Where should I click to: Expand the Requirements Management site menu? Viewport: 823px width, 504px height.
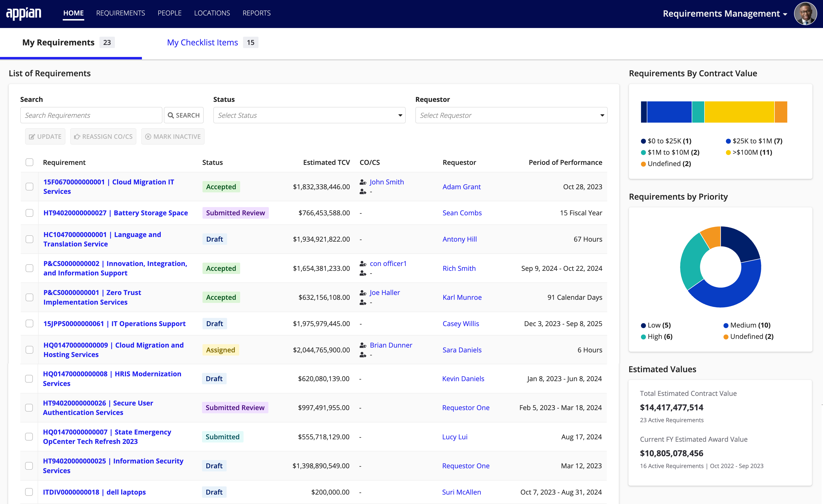(x=725, y=14)
